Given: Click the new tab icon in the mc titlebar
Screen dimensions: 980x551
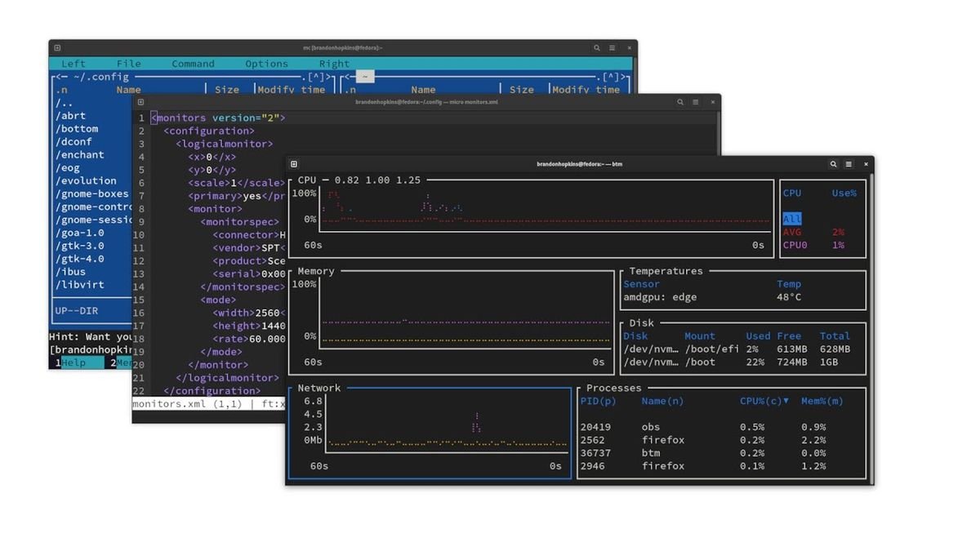Looking at the screenshot, I should pos(57,47).
